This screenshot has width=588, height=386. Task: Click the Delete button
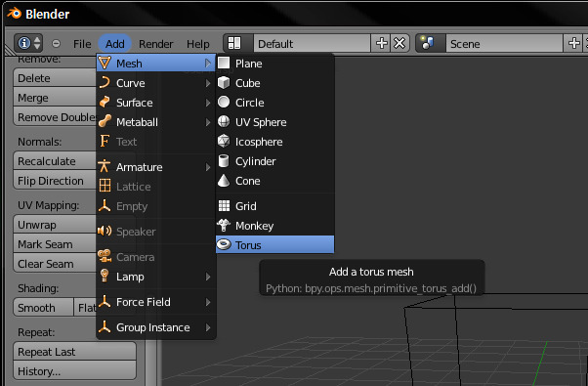[x=55, y=78]
